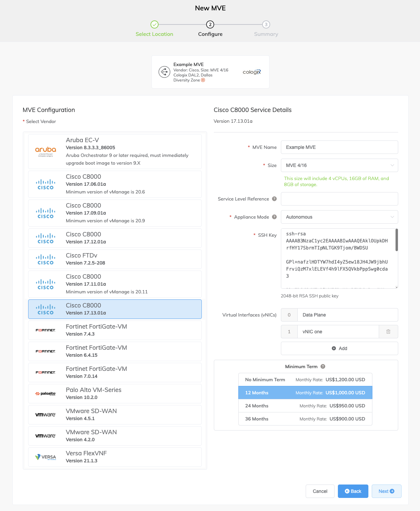
Task: Click the Configure step 2 circle
Action: pos(210,24)
